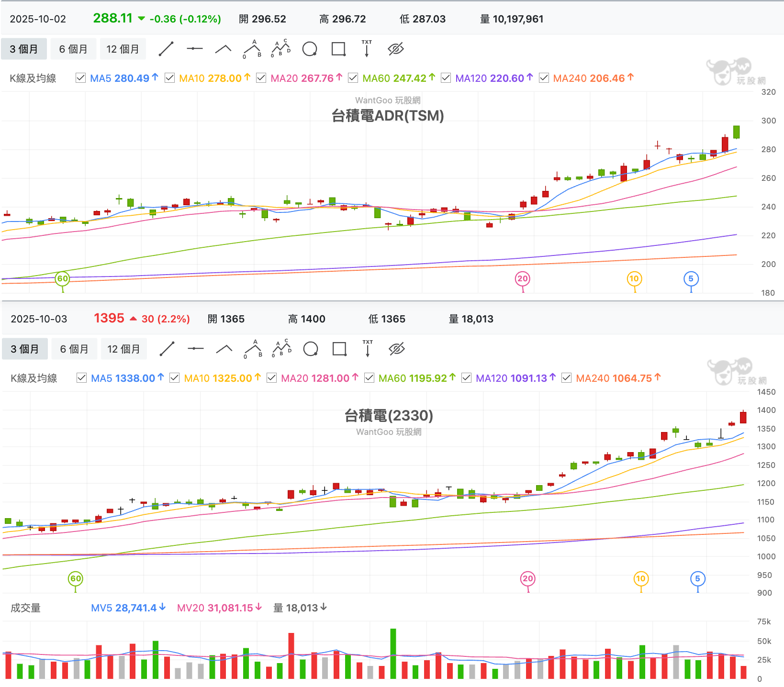Image resolution: width=784 pixels, height=687 pixels.
Task: Click the date 2025-10-03
Action: 39,319
